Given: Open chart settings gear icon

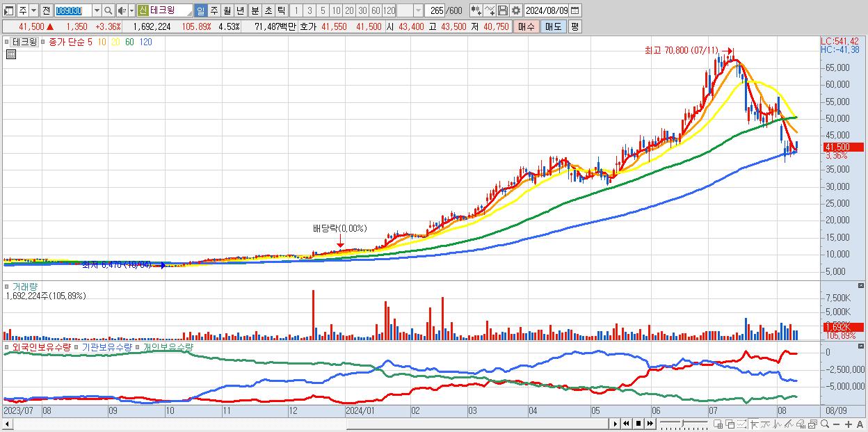Looking at the screenshot, I should click(516, 10).
